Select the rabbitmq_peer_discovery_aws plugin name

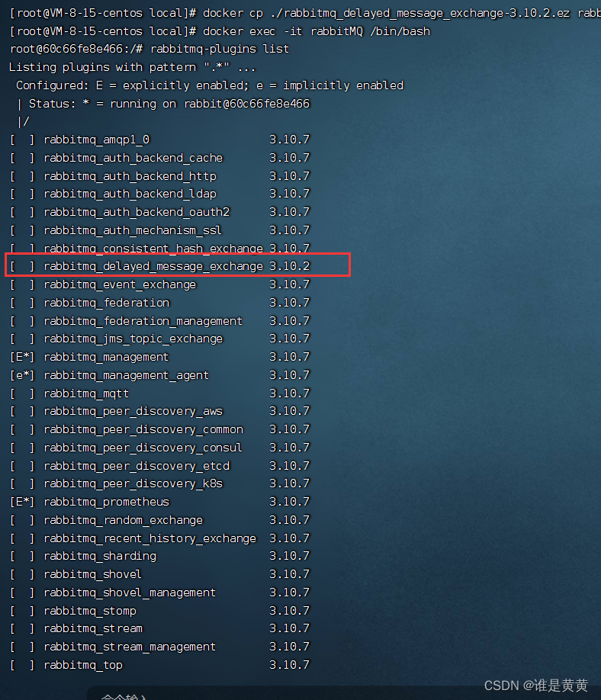[133, 411]
